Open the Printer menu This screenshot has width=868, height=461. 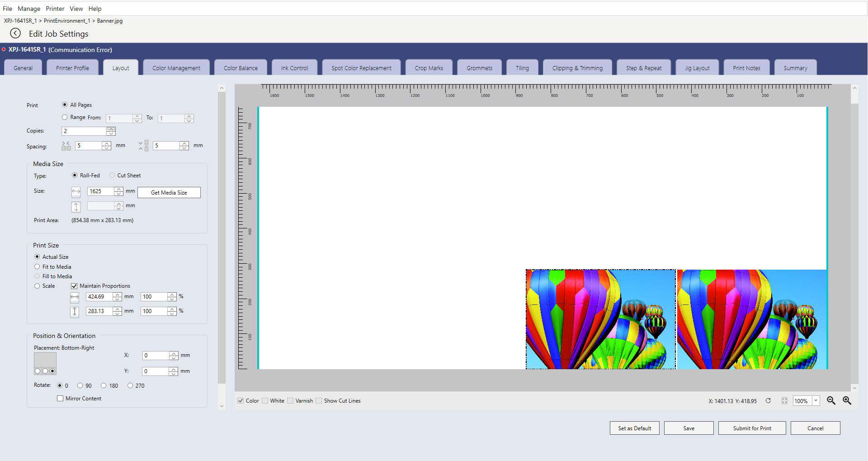point(55,8)
